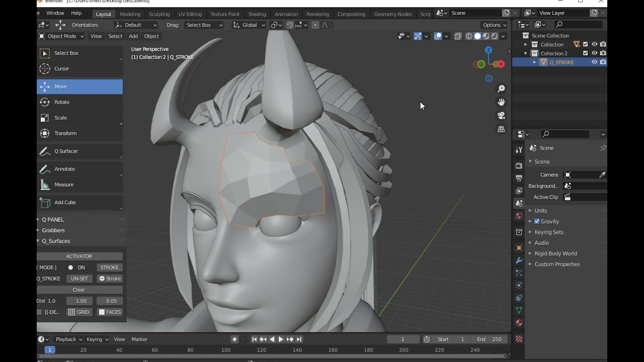
Task: Toggle Q_STROKE visibility in the outliner
Action: pos(594,62)
